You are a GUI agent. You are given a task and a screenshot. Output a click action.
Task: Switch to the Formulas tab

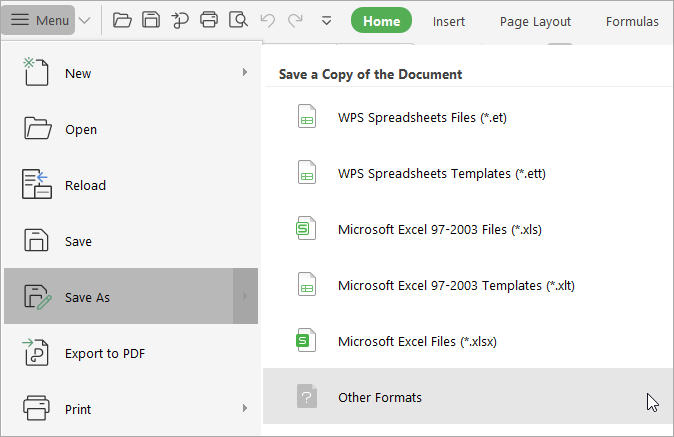[x=632, y=21]
